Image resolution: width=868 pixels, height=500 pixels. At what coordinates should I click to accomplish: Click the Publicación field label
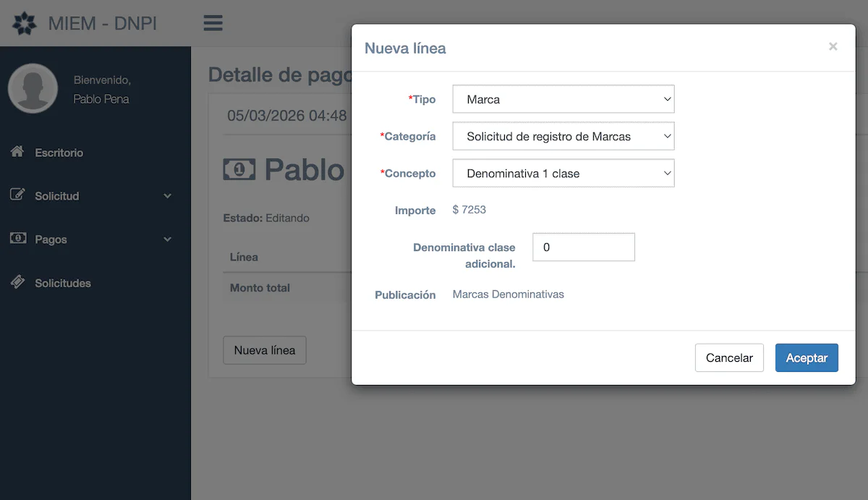pos(405,295)
